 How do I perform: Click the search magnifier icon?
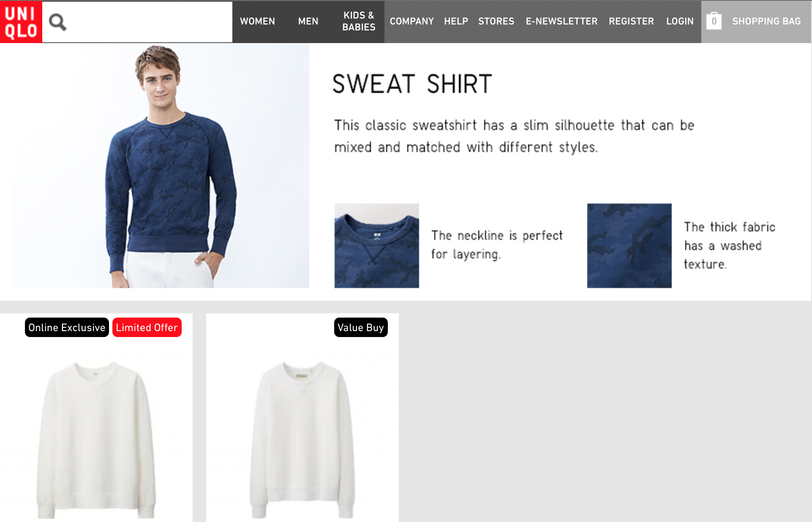tap(57, 22)
